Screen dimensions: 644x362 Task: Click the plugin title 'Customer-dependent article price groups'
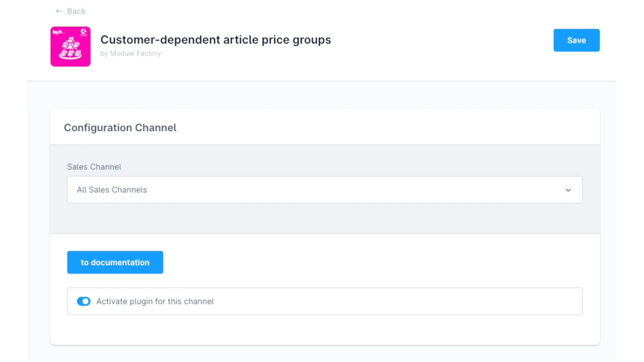216,40
